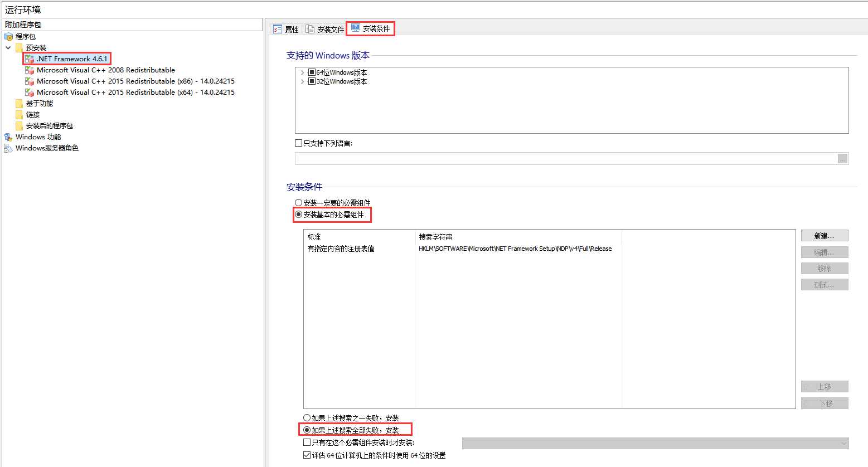Click the Visual C++ 2008 Redistributable icon

30,70
